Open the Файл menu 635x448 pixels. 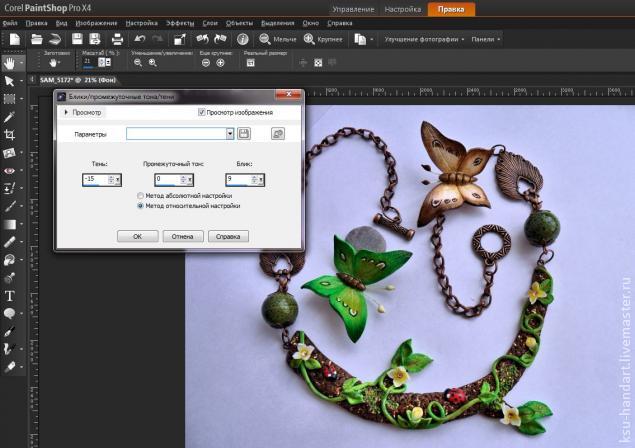[10, 23]
